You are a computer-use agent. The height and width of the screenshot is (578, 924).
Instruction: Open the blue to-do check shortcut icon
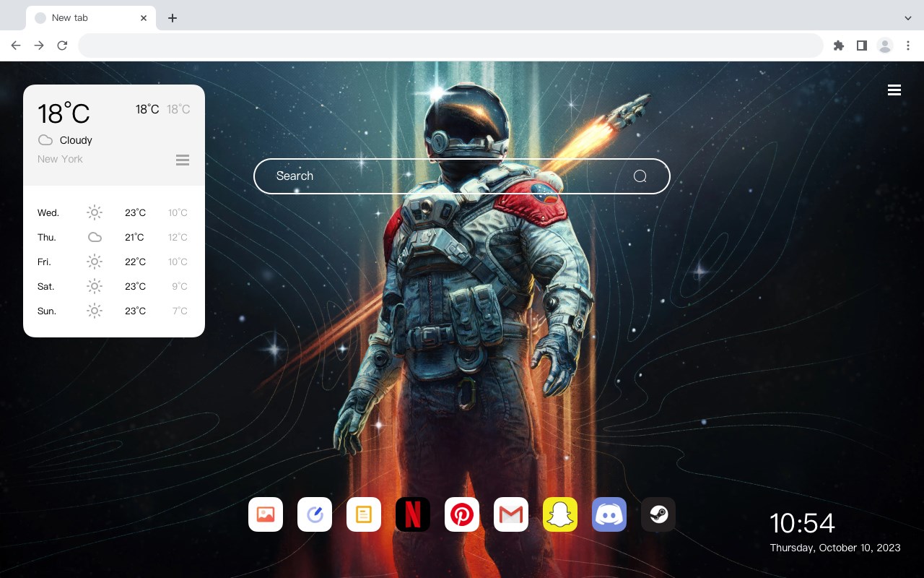(315, 514)
